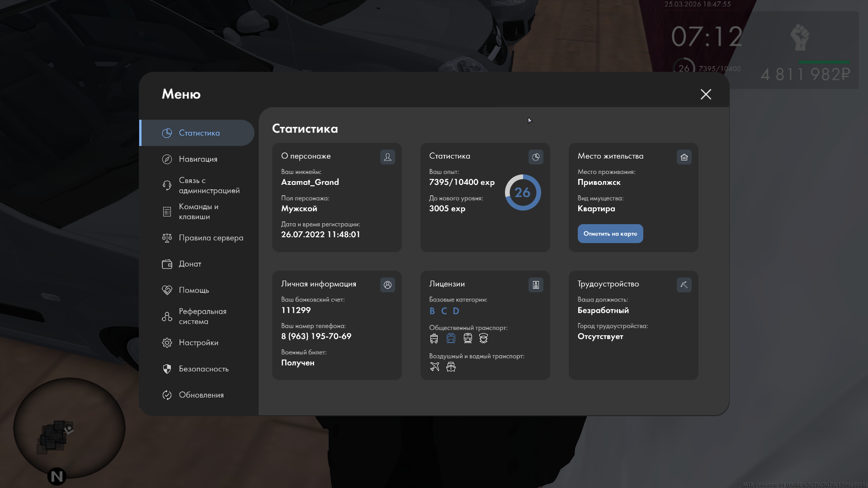Open Настройки in the sidebar
Screen dimensions: 868x488
tap(198, 343)
